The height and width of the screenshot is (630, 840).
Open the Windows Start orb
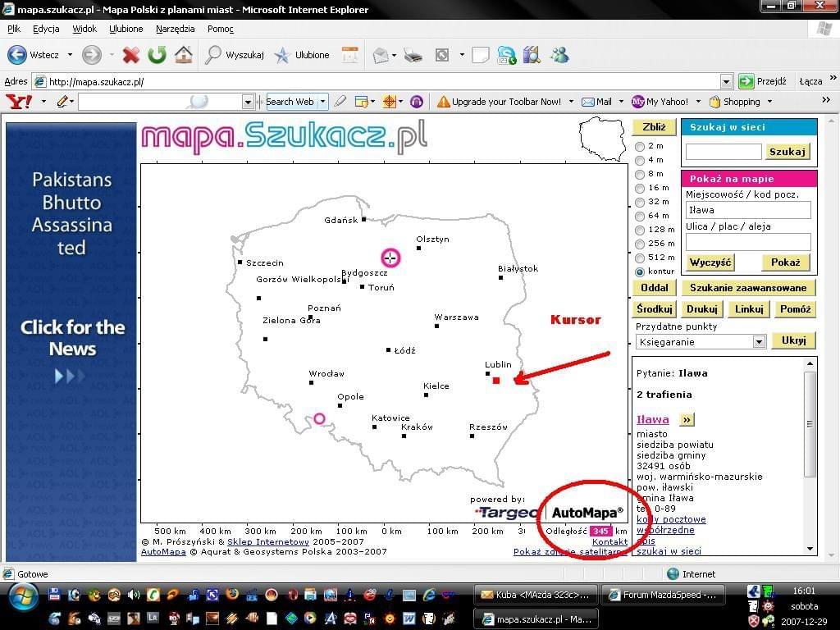[22, 597]
